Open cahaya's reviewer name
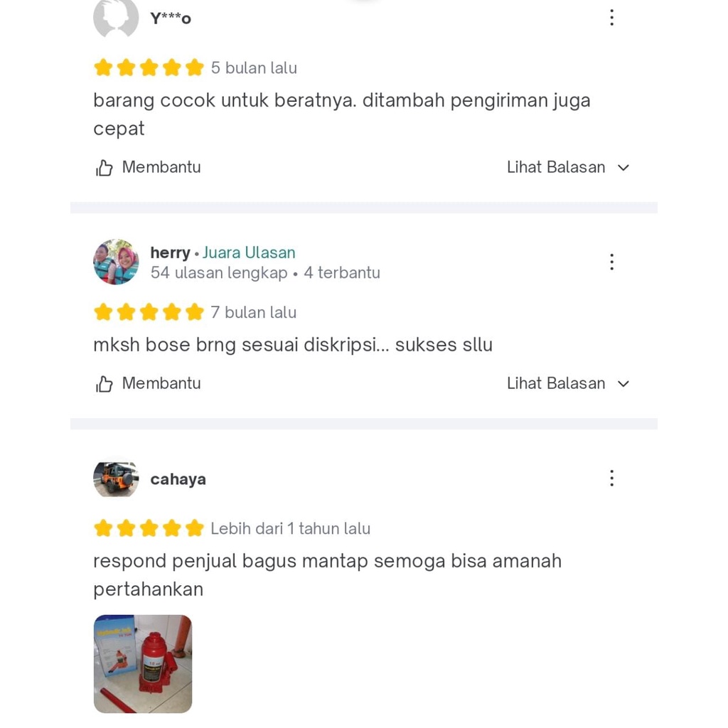 [x=178, y=479]
